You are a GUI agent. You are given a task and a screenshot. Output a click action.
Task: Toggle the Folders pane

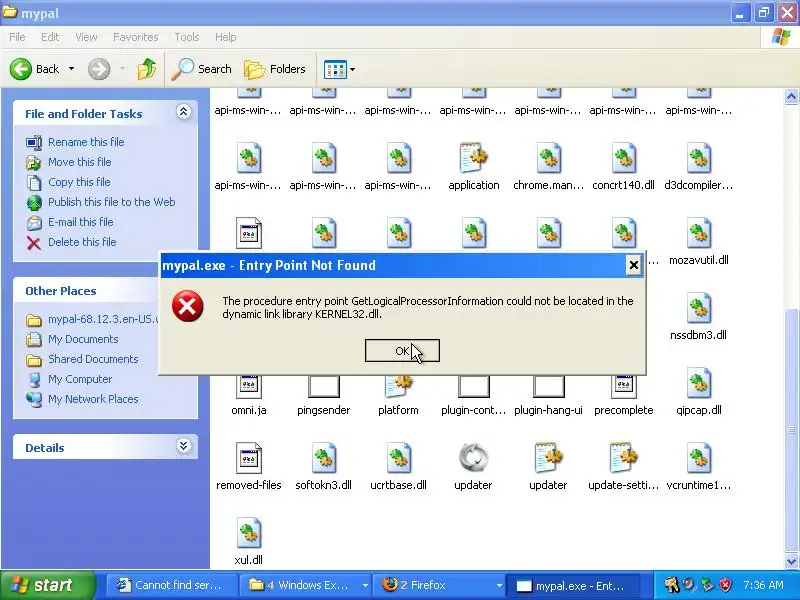tap(275, 69)
